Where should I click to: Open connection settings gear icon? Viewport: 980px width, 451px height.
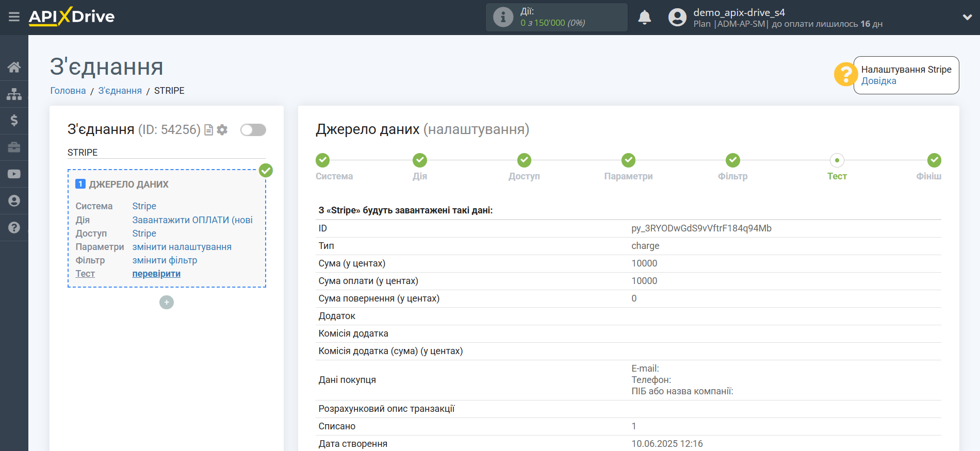pos(222,130)
